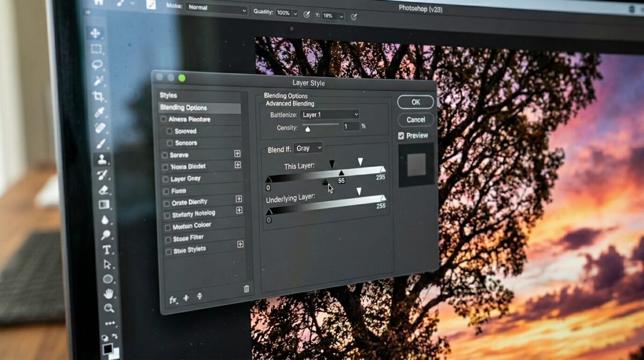Viewport: 644px width, 360px height.
Task: Click the plus button beside Stwe Stylets
Action: pyautogui.click(x=240, y=244)
